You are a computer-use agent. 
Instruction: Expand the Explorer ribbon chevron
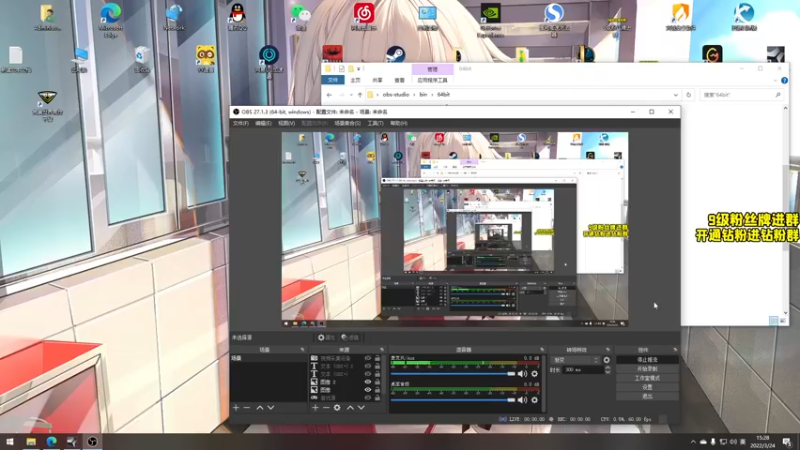point(776,80)
